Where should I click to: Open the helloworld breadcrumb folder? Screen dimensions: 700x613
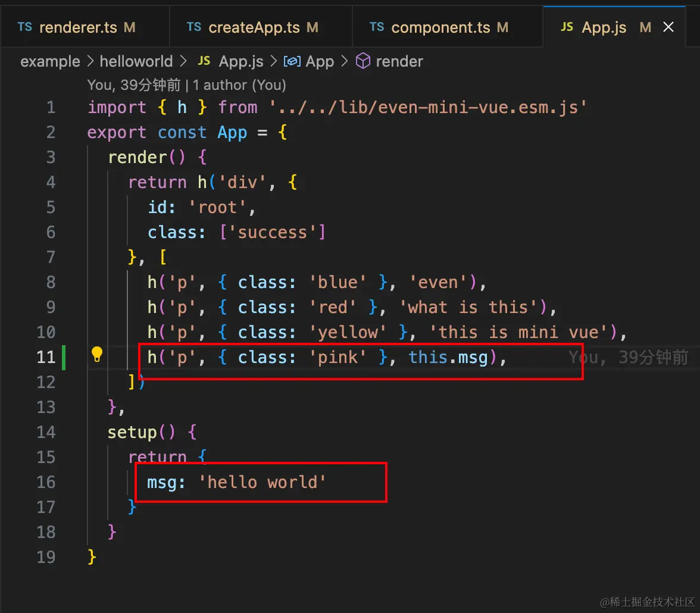coord(136,61)
